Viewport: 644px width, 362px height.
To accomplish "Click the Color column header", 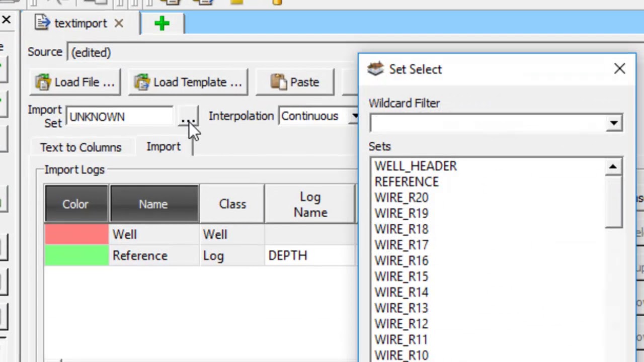I will coord(76,204).
